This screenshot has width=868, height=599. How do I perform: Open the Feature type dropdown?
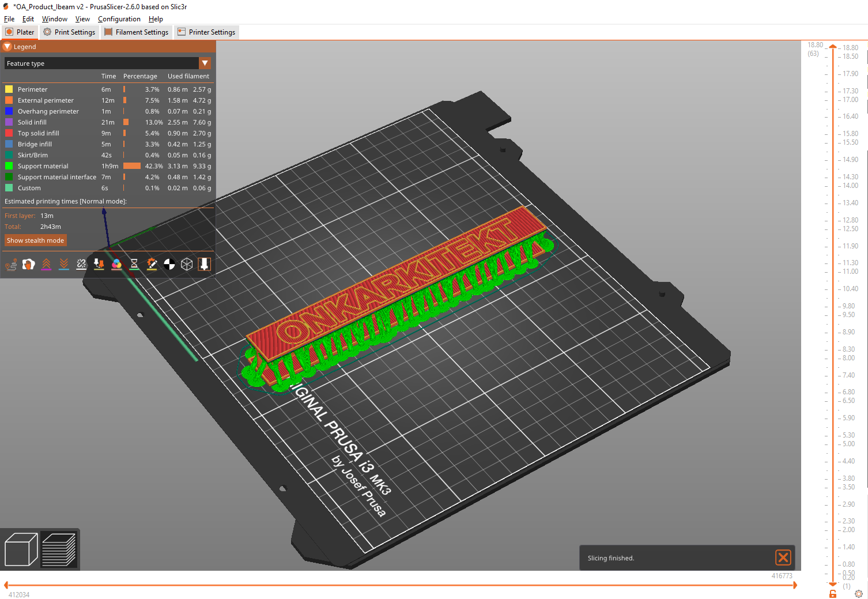pyautogui.click(x=205, y=63)
